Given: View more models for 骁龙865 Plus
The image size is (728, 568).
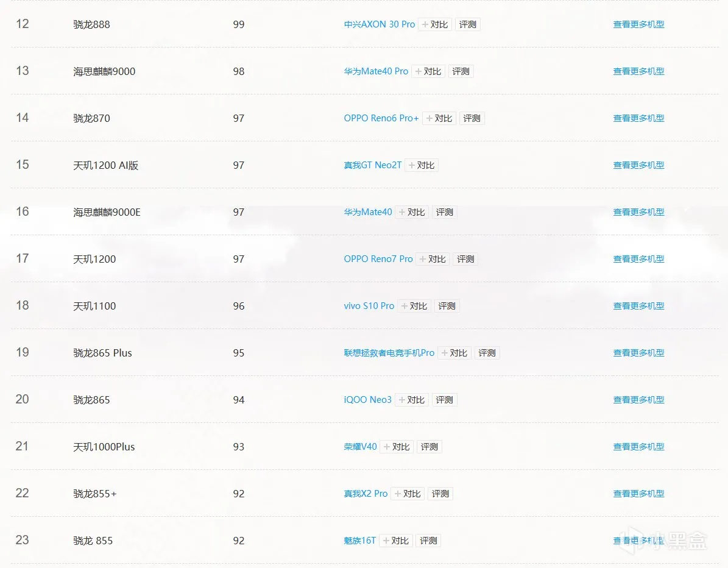Looking at the screenshot, I should point(638,353).
